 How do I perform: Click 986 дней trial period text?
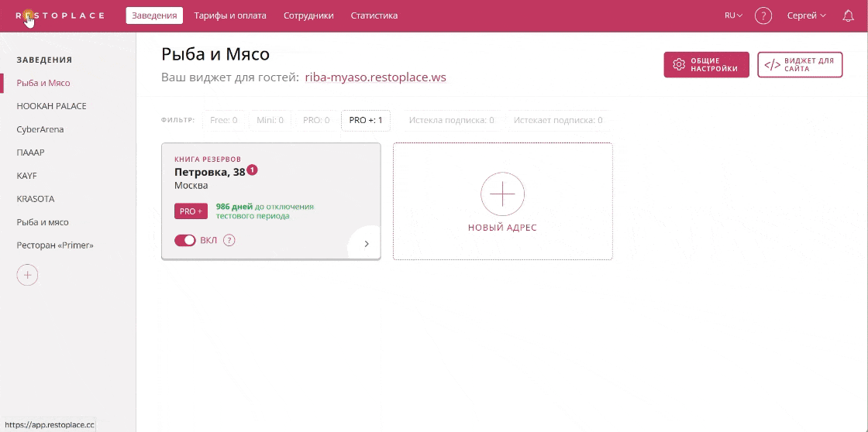264,211
